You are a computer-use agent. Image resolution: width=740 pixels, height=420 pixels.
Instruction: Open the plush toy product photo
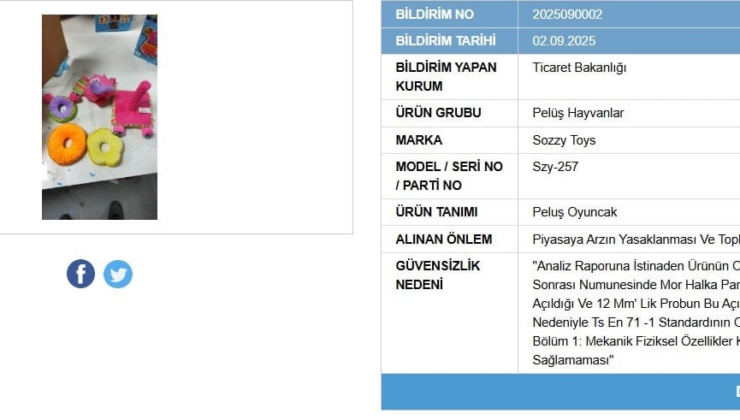100,117
